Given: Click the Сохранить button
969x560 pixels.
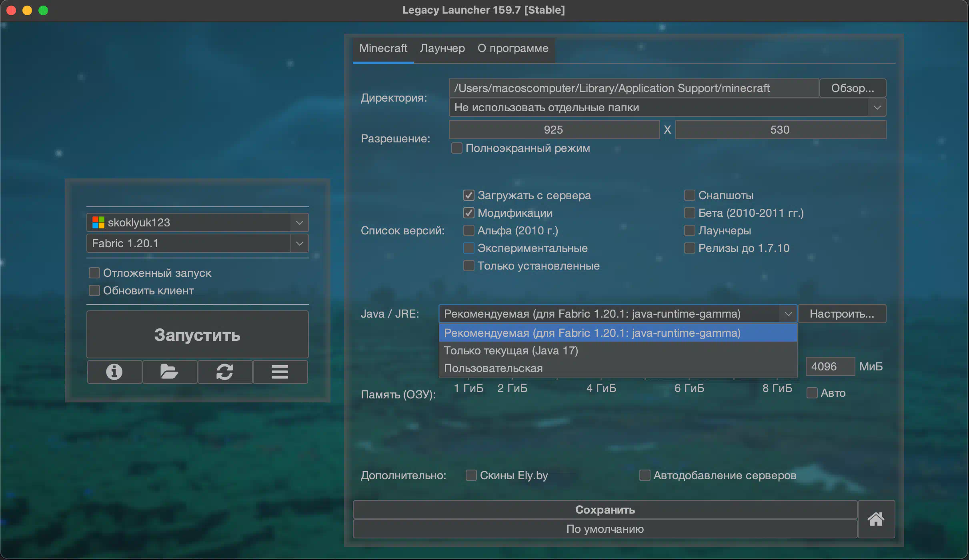Looking at the screenshot, I should pyautogui.click(x=605, y=510).
